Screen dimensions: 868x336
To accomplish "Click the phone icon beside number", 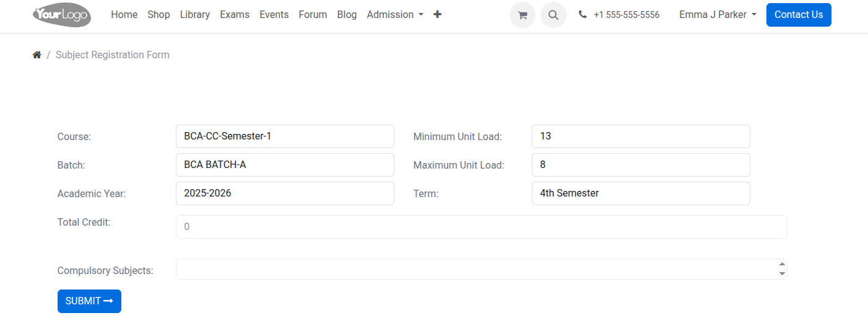I will point(583,14).
